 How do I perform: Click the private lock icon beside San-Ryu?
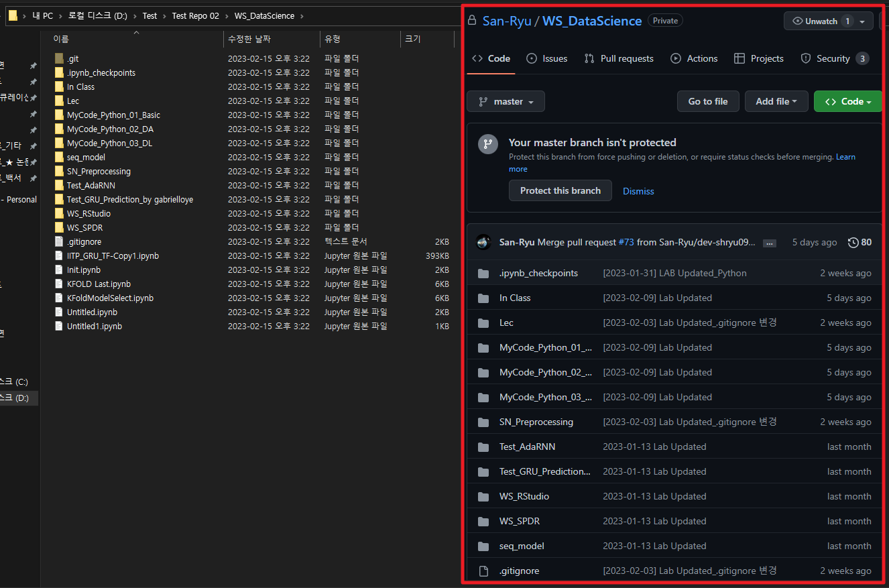(473, 21)
